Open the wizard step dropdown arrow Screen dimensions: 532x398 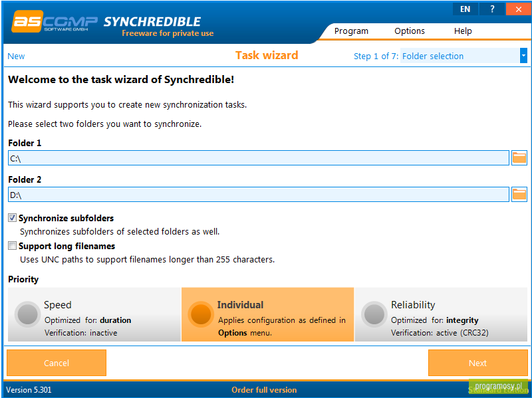pos(523,56)
